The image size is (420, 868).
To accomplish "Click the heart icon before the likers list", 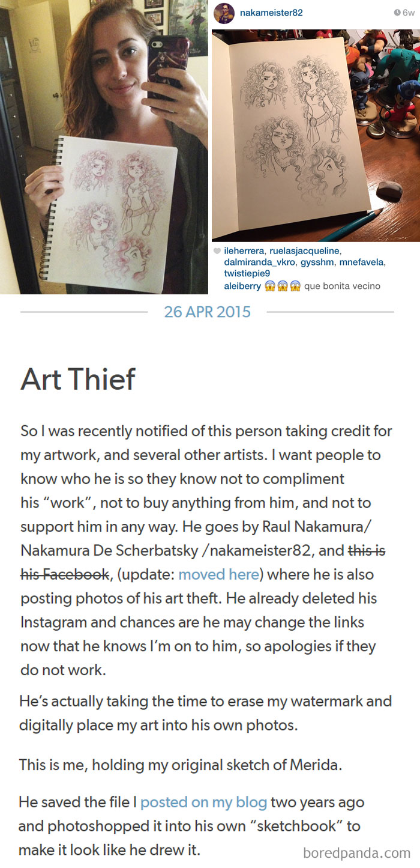I will [x=218, y=250].
